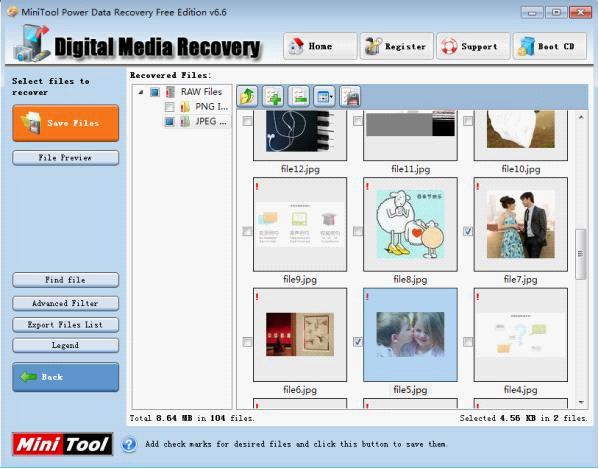The image size is (599, 469).
Task: Click Export Files List
Action: click(66, 325)
